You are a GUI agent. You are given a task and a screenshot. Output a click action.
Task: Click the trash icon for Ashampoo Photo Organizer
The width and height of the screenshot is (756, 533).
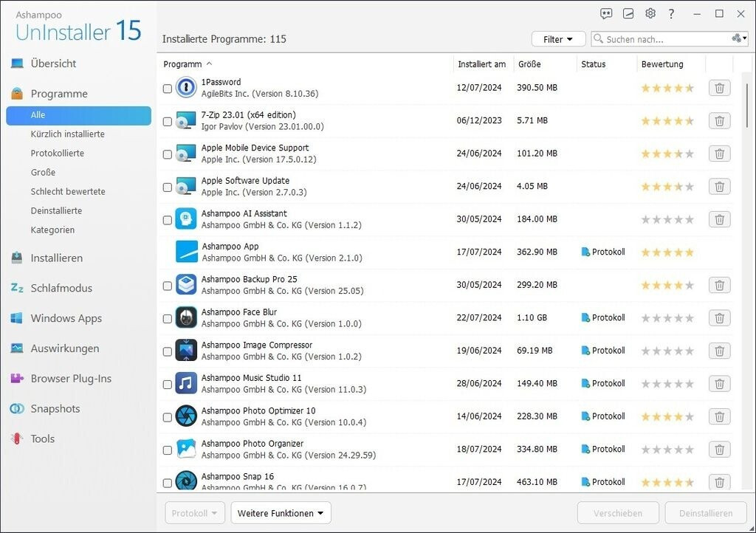tap(719, 449)
